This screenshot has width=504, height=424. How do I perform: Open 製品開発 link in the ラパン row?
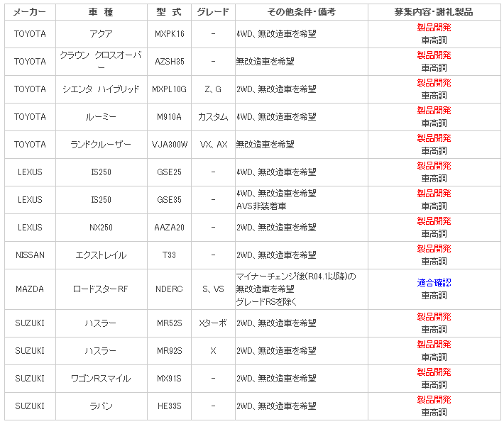coord(434,400)
